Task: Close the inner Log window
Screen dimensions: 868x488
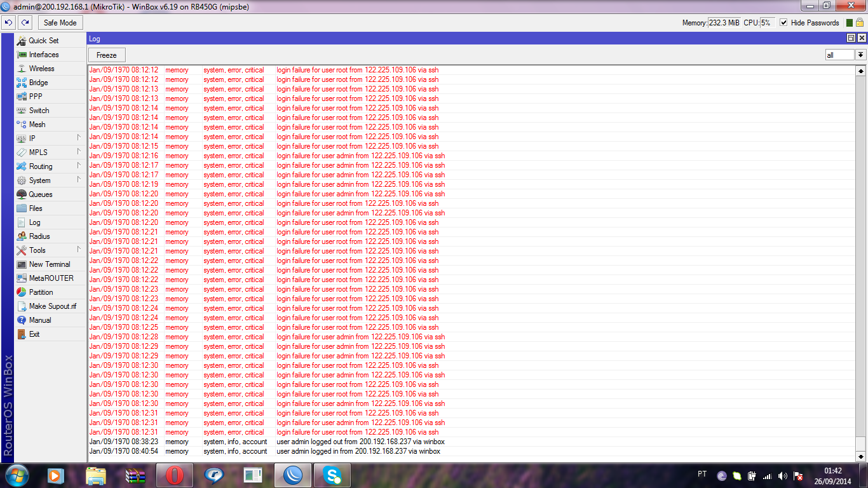Action: click(862, 38)
